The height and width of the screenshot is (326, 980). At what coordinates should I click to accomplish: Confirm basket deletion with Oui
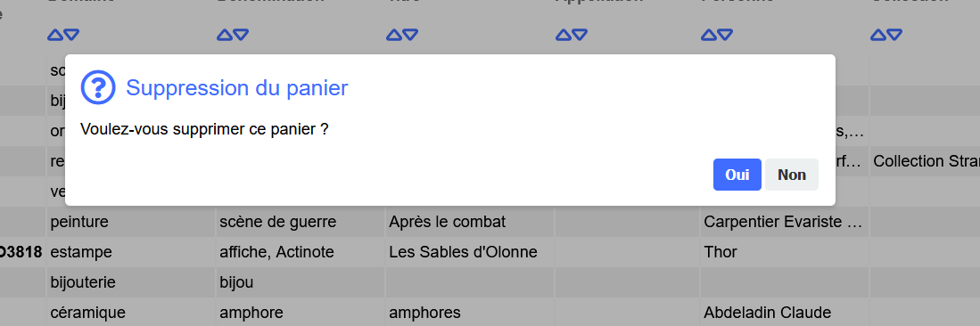click(737, 175)
